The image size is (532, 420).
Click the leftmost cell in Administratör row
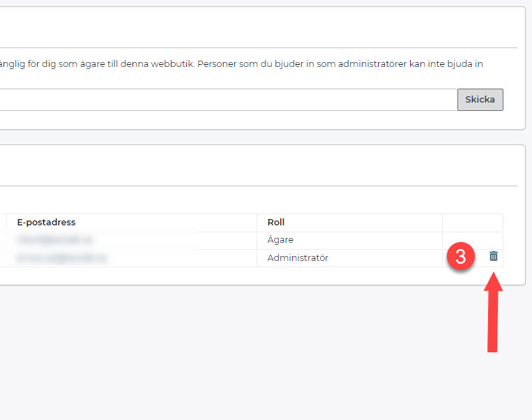(3, 257)
